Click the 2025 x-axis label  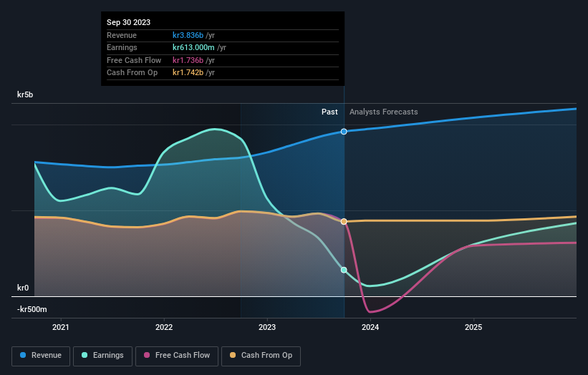click(473, 328)
